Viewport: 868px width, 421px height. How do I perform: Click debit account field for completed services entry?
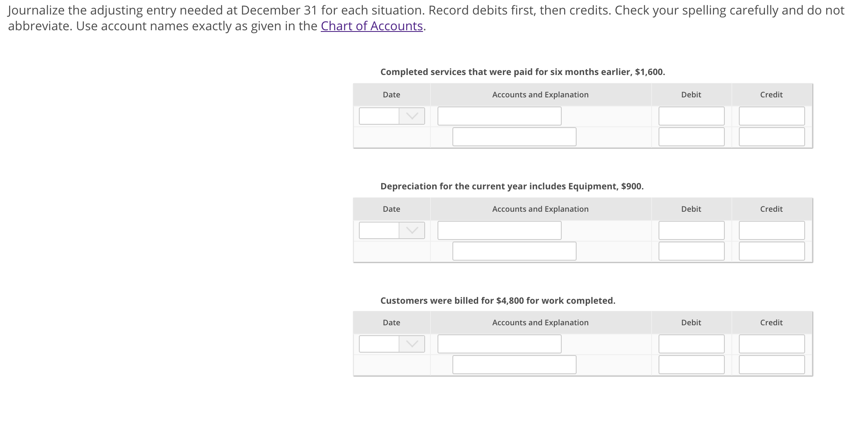499,116
